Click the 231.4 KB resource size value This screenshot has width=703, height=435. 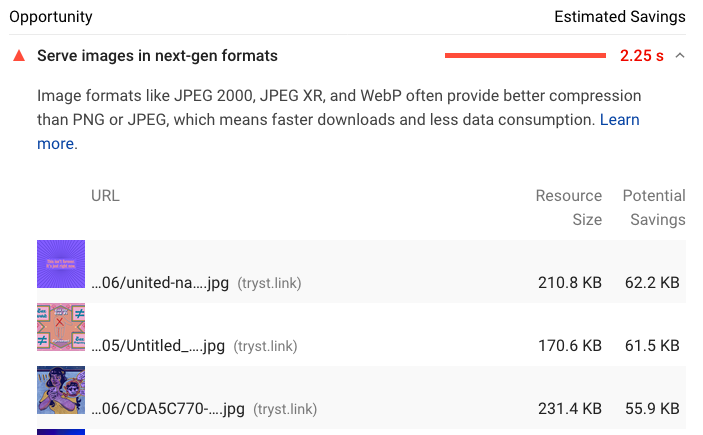[570, 409]
